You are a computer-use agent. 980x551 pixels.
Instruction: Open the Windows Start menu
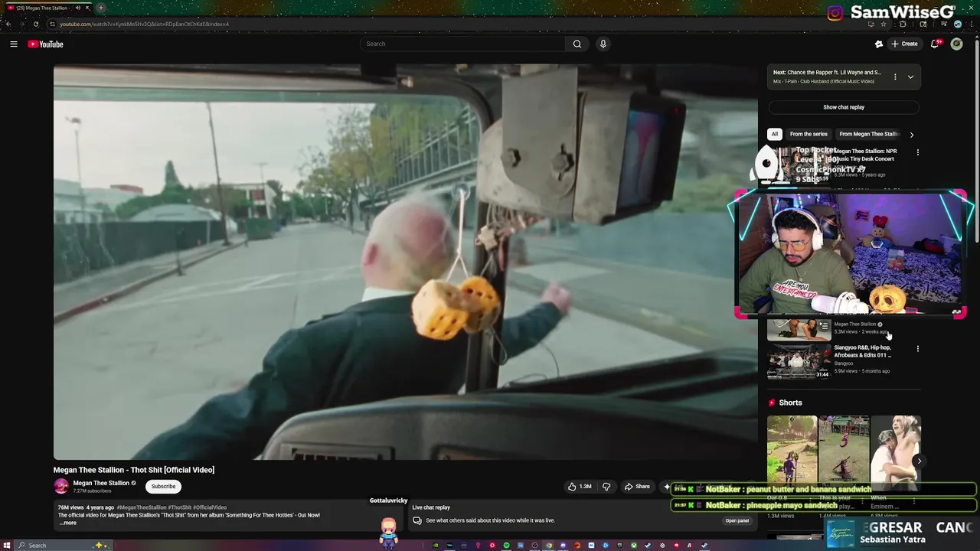coord(8,545)
